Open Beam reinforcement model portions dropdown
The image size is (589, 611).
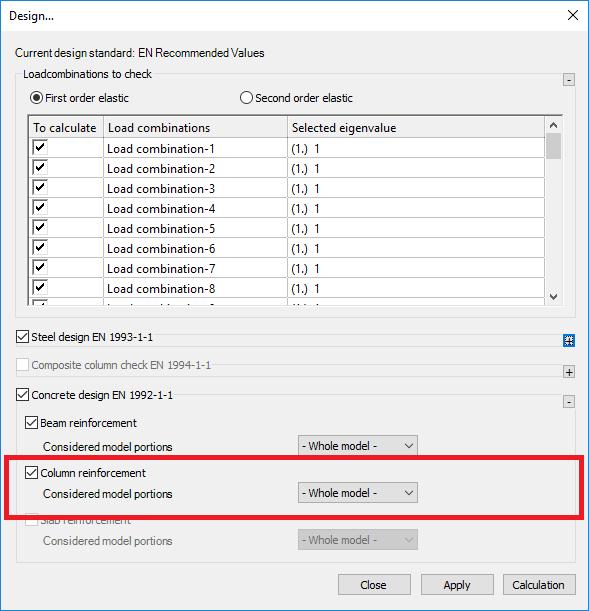coord(358,446)
